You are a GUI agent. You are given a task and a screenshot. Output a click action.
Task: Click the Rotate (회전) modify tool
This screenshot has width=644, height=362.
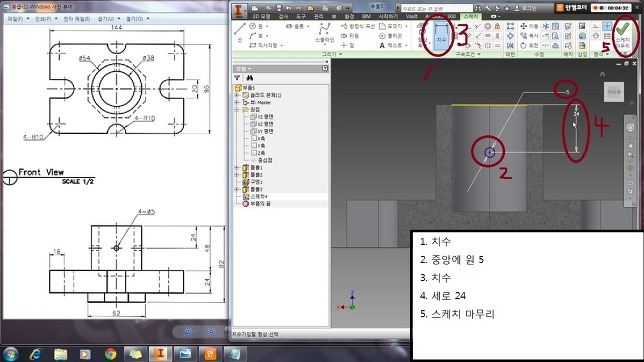click(529, 45)
